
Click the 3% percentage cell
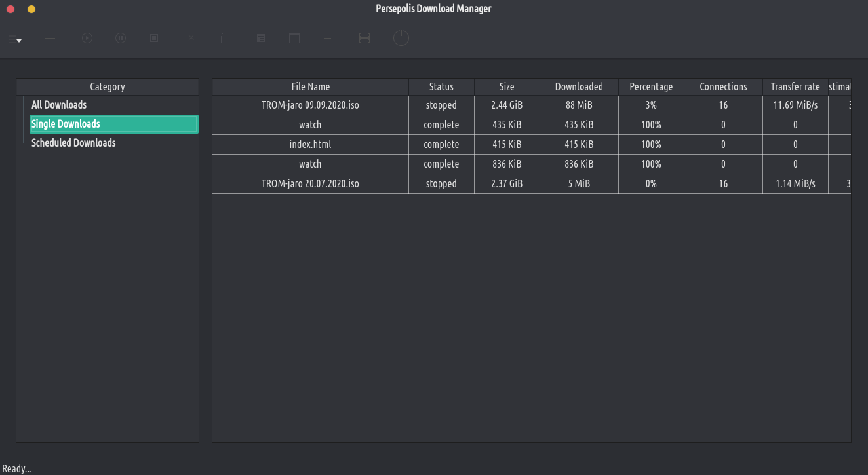[651, 105]
